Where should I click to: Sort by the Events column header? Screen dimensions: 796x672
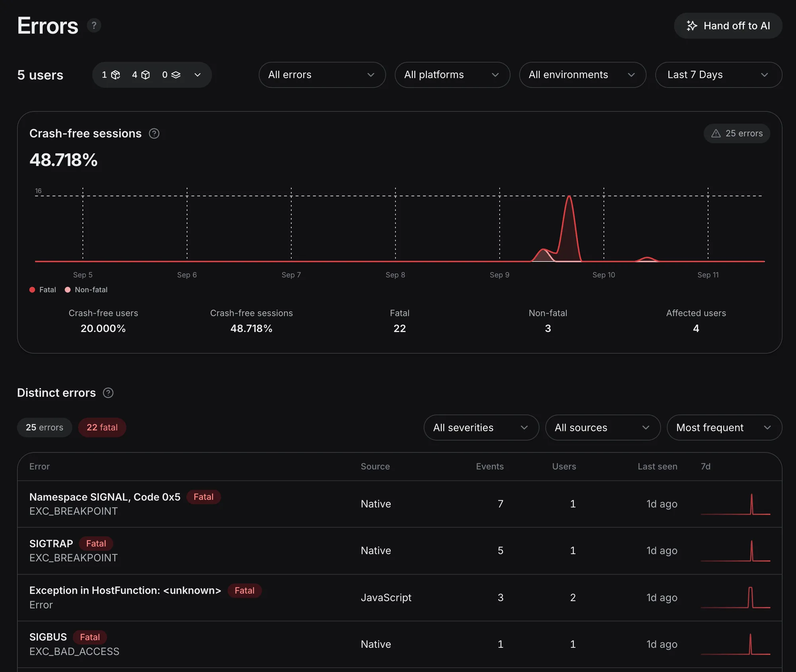(490, 467)
